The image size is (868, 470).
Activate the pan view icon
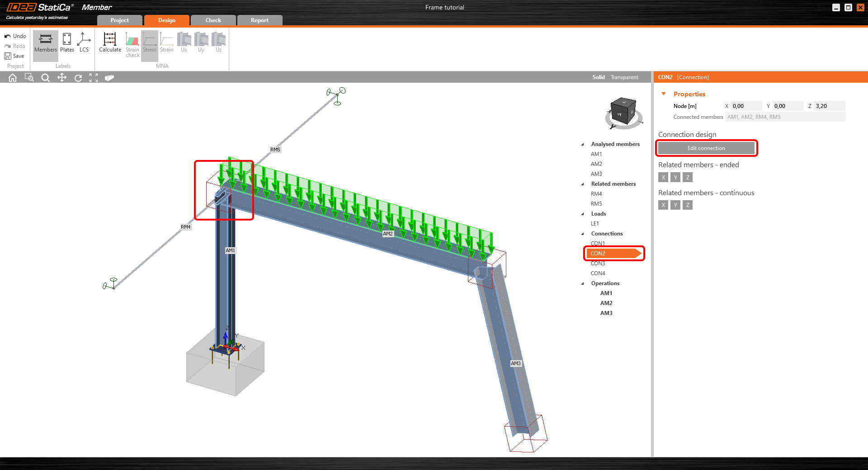tap(62, 78)
